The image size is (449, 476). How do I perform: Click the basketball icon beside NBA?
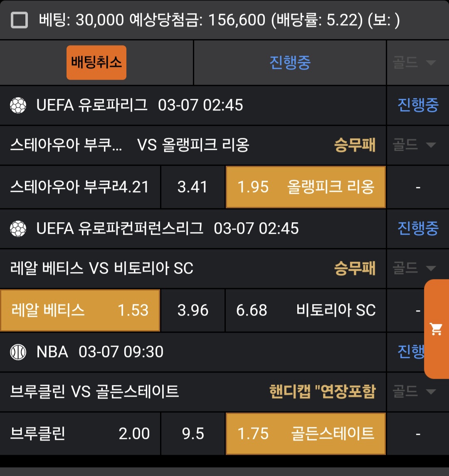coord(18,352)
